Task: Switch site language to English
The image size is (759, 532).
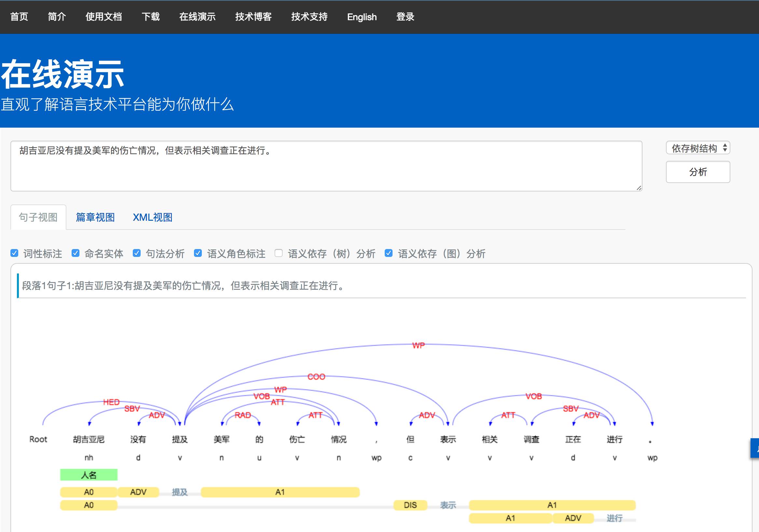Action: pyautogui.click(x=362, y=17)
